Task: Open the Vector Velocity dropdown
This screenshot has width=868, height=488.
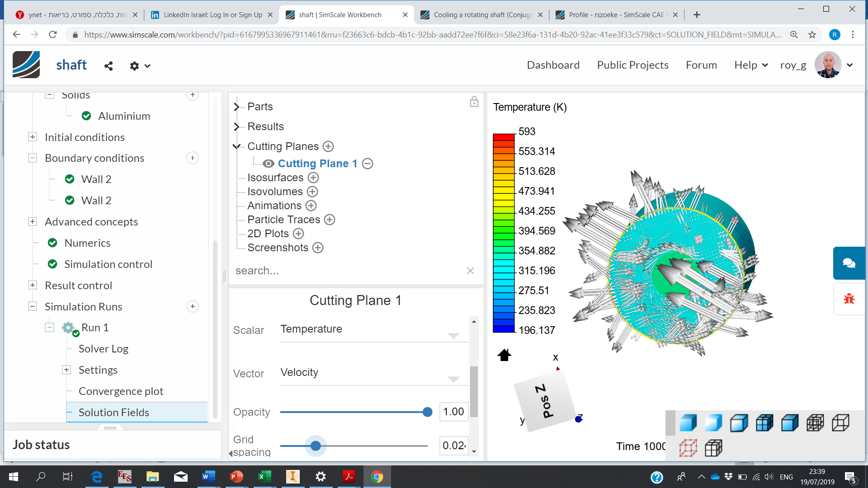Action: 453,379
